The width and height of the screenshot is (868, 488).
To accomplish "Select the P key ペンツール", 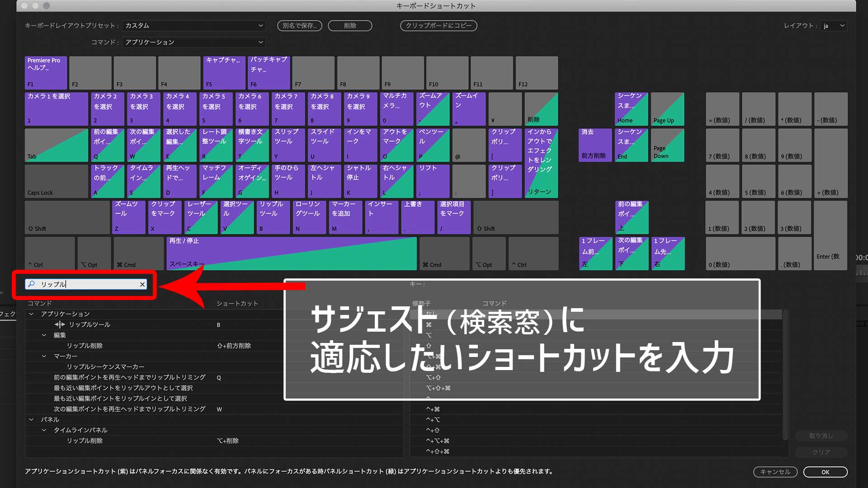I will click(433, 145).
